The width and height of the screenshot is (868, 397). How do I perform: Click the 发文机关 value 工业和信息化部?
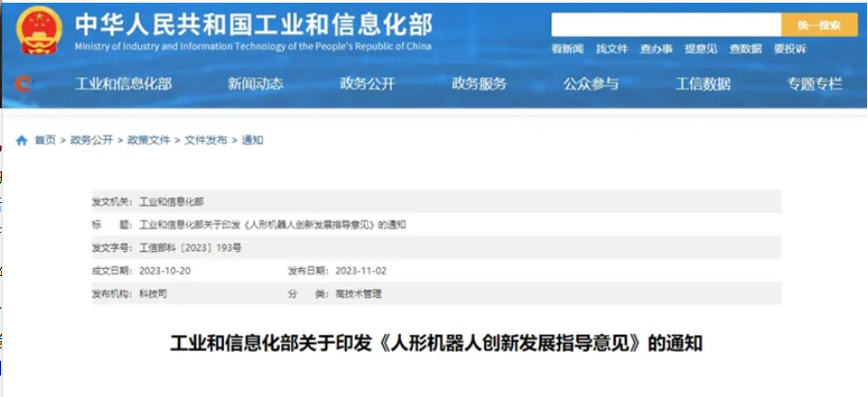[172, 202]
